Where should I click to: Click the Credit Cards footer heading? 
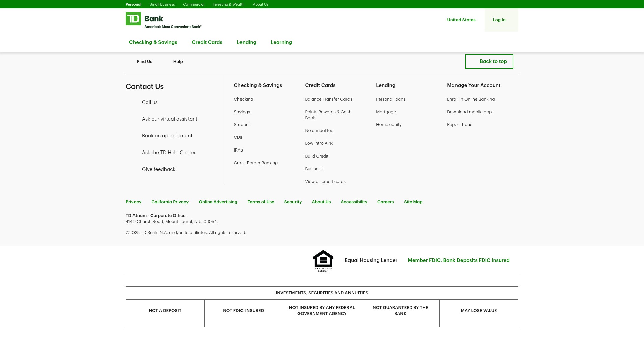(320, 85)
